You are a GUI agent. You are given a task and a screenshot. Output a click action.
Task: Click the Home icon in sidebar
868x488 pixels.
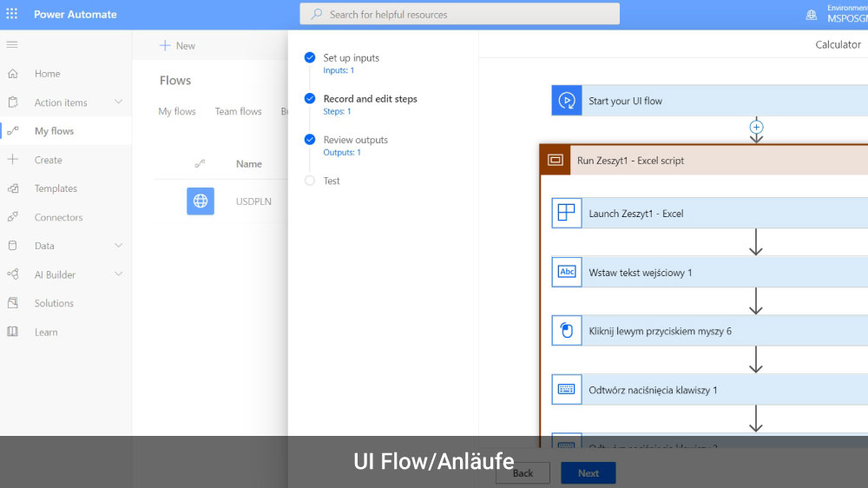[13, 73]
